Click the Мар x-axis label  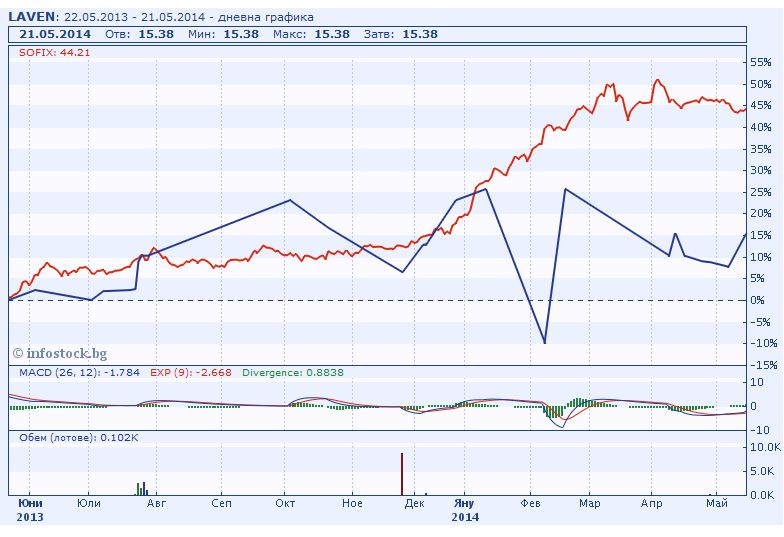(x=590, y=503)
